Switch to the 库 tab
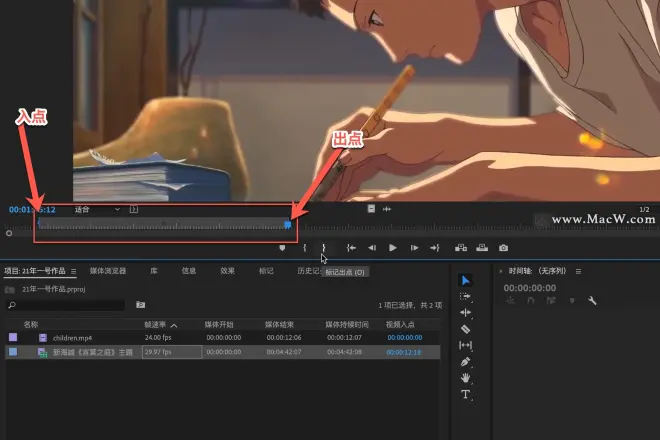Image resolution: width=660 pixels, height=440 pixels. [x=154, y=271]
